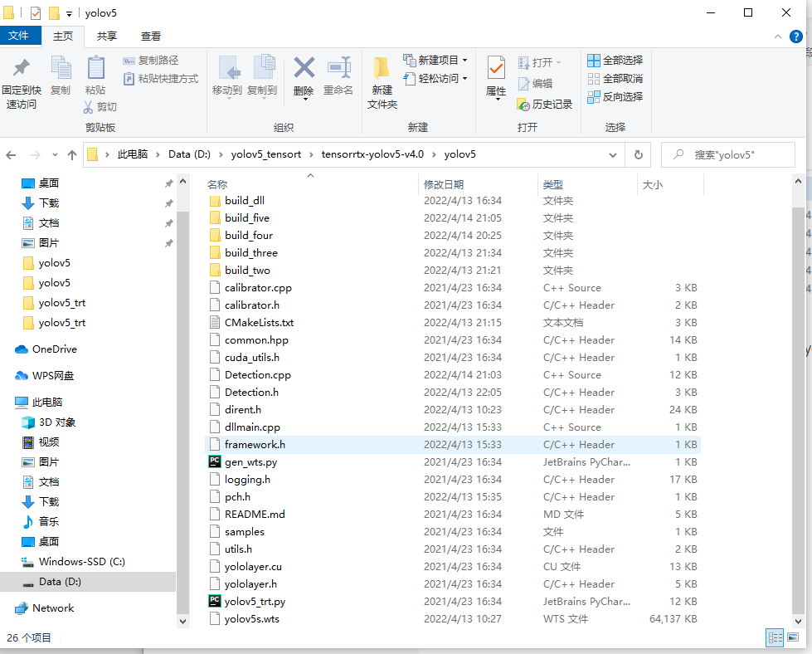Go up one folder level arrow
The height and width of the screenshot is (654, 812).
(72, 154)
